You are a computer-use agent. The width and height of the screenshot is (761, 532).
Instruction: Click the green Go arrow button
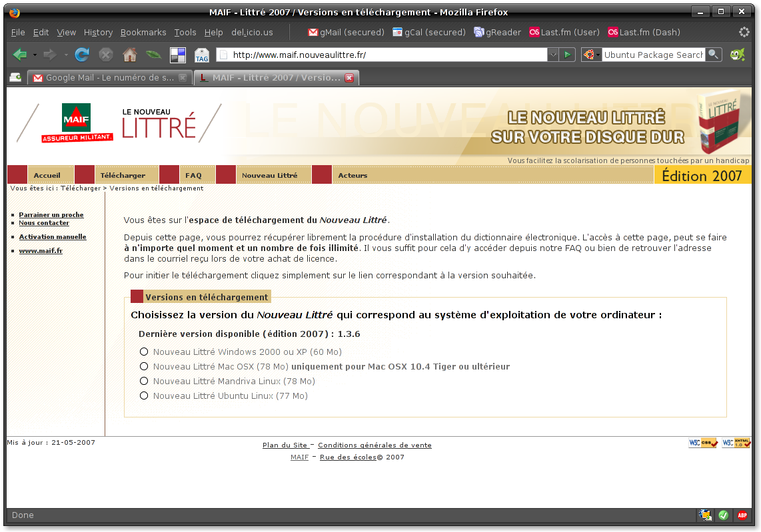coord(567,55)
